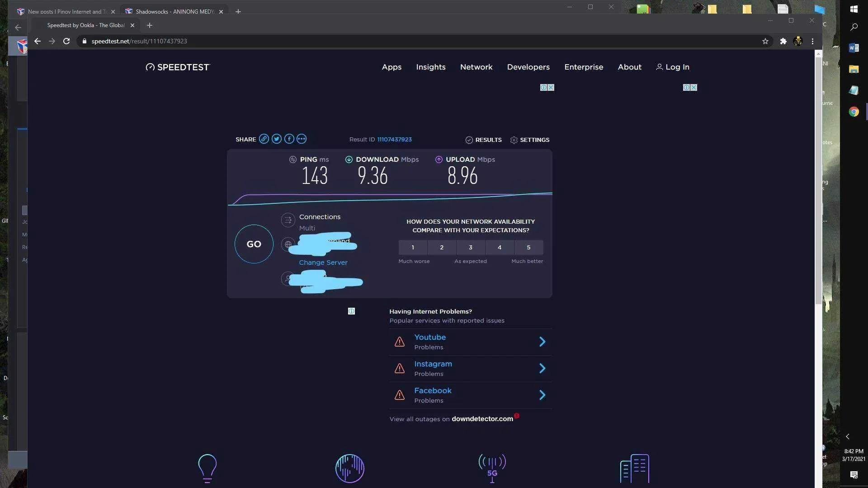Go back in the front Chrome window

pyautogui.click(x=38, y=41)
